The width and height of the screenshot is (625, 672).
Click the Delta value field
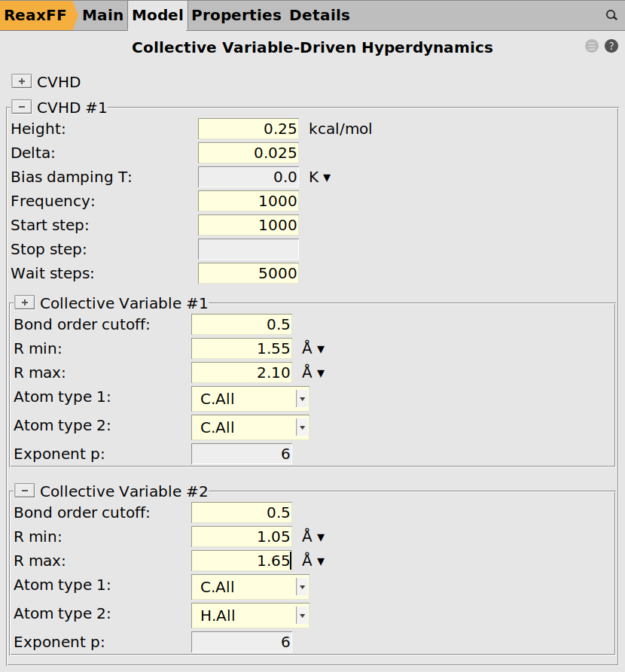248,153
